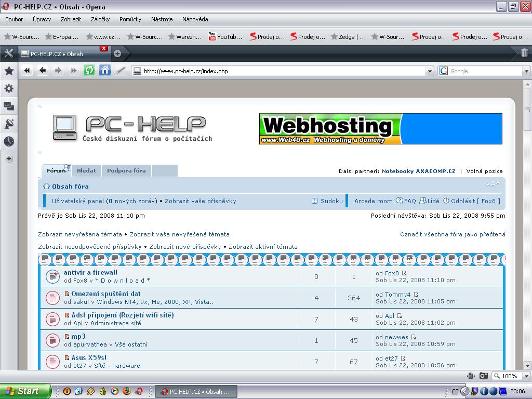Open the Nástroje menu
The height and width of the screenshot is (399, 532).
pyautogui.click(x=162, y=19)
